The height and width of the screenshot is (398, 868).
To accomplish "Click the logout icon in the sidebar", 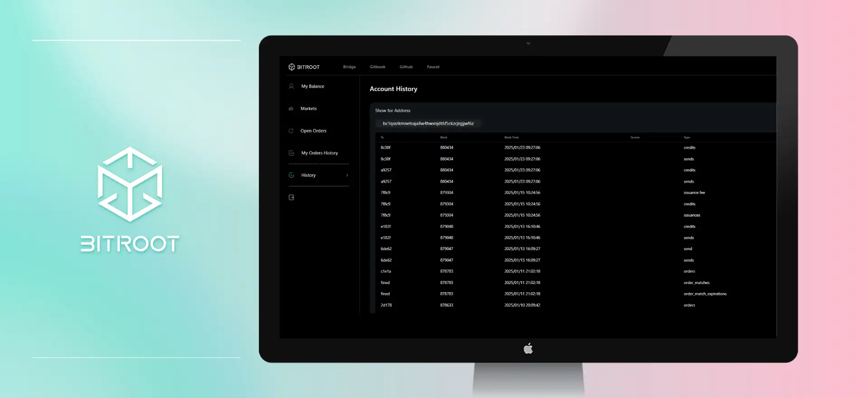I will coord(291,197).
